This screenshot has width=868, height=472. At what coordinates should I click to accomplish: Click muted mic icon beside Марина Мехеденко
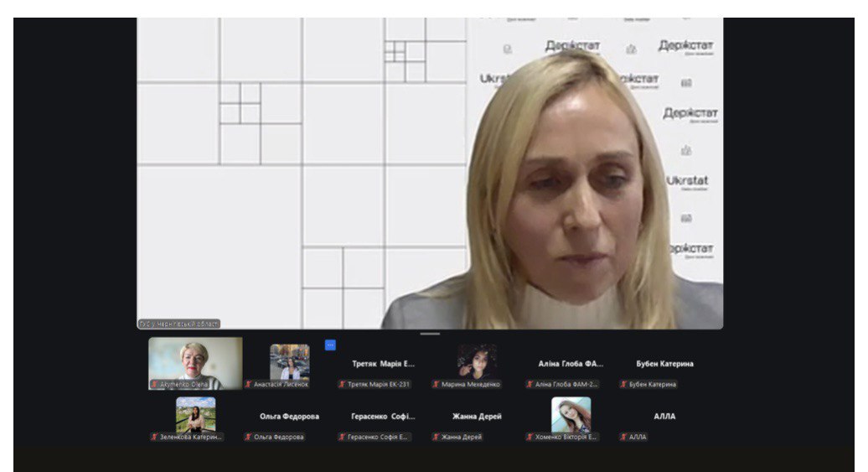click(x=436, y=384)
